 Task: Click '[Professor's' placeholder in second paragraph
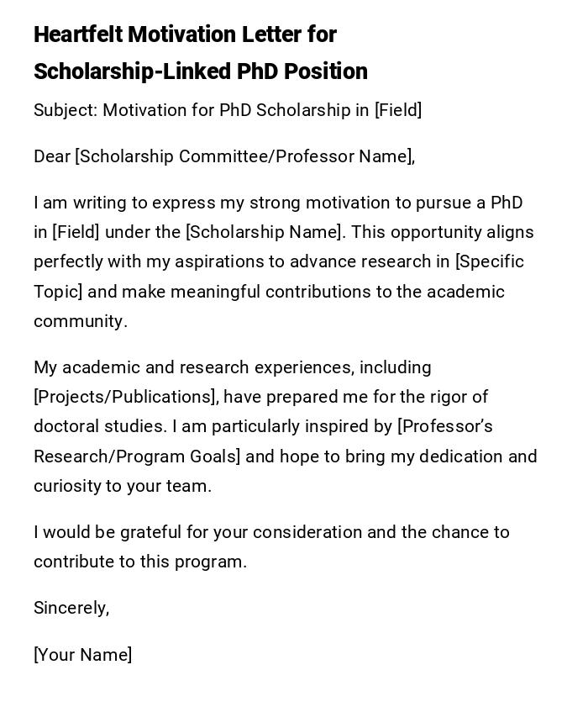coord(445,426)
